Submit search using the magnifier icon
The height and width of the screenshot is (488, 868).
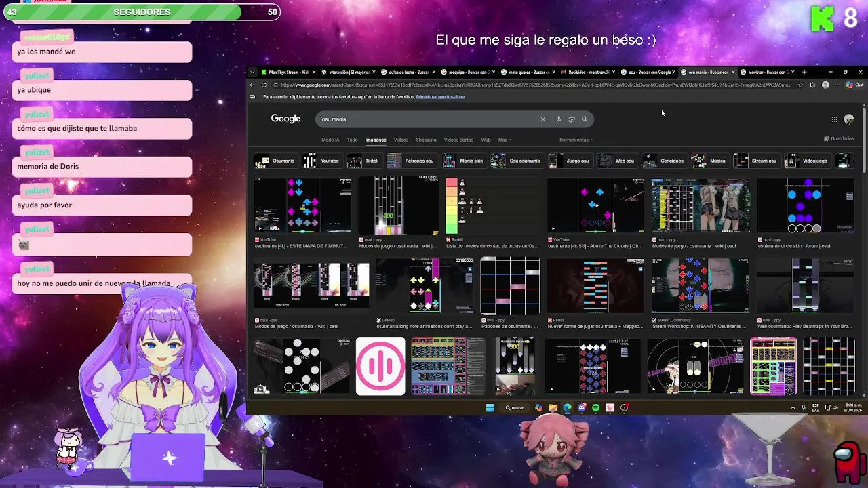coord(585,119)
